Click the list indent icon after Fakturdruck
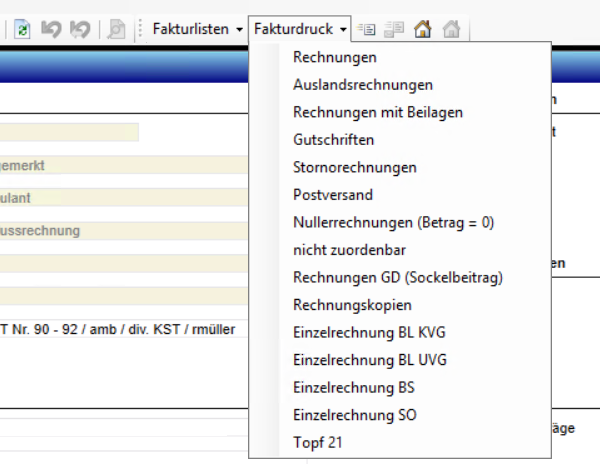This screenshot has height=464, width=600. coord(366,29)
